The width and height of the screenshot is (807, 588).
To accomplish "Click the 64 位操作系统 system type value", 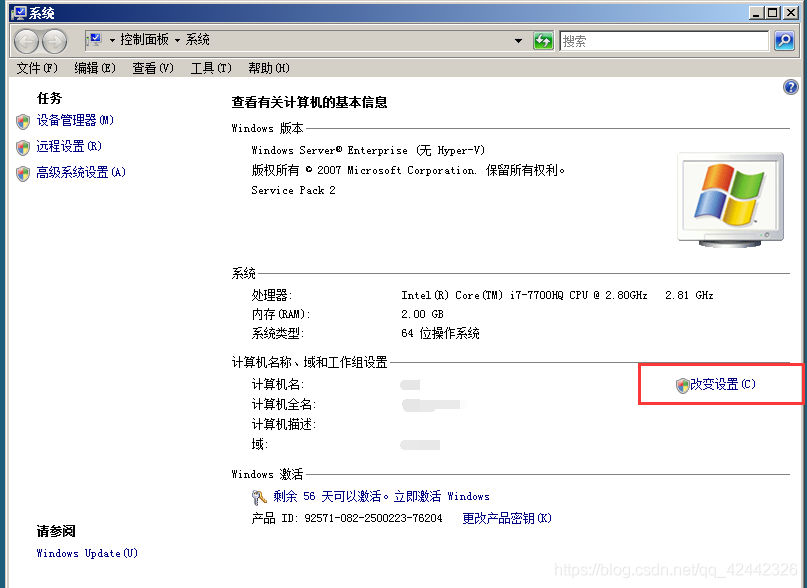I will pos(440,333).
